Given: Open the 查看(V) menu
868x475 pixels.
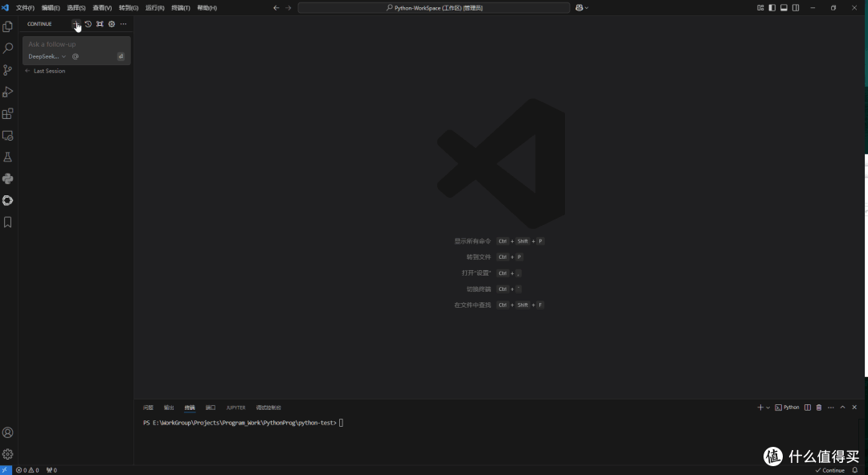Looking at the screenshot, I should [102, 8].
